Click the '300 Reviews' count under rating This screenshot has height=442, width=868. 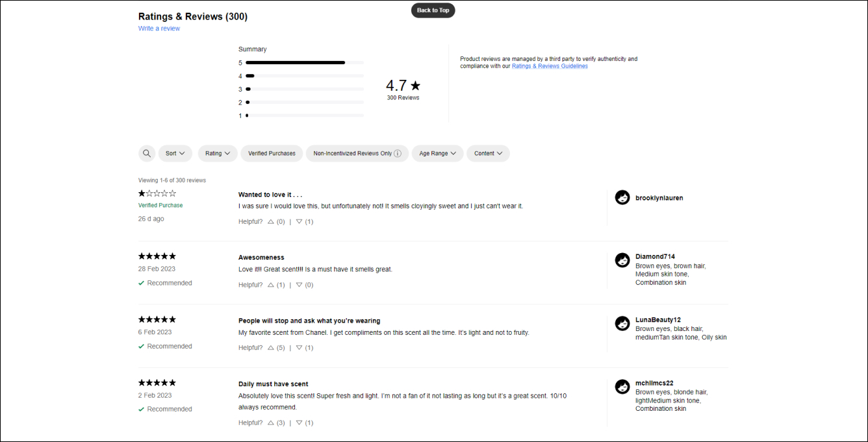click(403, 98)
